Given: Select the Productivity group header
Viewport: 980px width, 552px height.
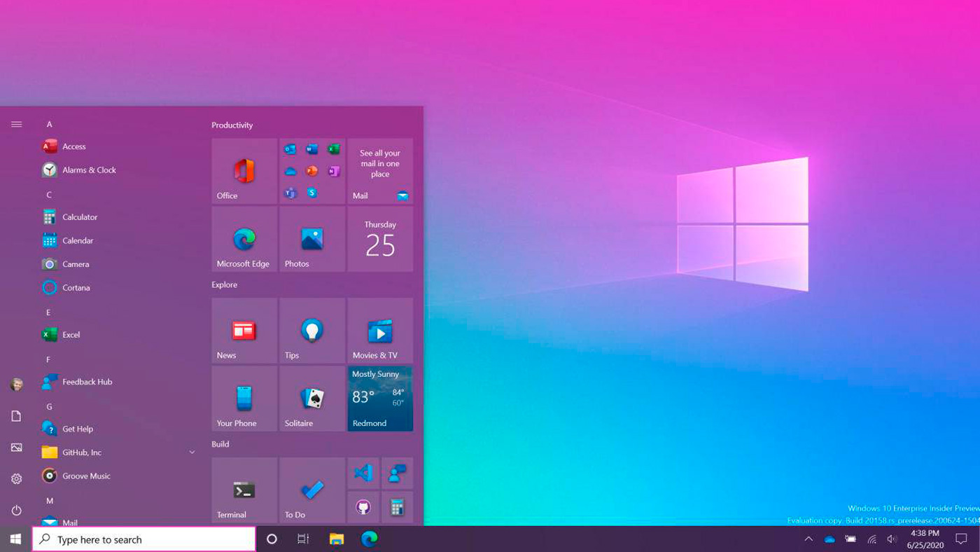Looking at the screenshot, I should 232,125.
